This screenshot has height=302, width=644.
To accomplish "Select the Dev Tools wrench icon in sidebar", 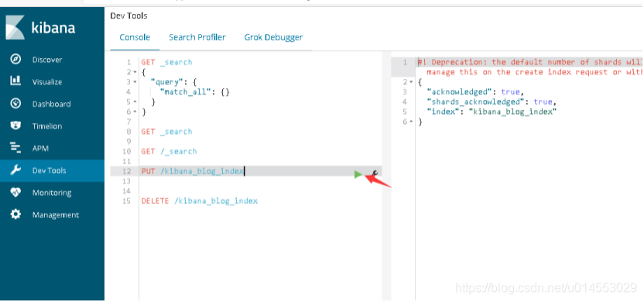I will click(x=15, y=170).
